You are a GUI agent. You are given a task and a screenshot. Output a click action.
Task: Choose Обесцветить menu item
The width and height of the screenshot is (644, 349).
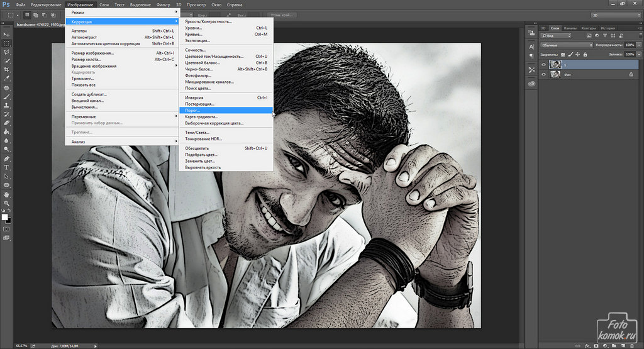point(226,148)
